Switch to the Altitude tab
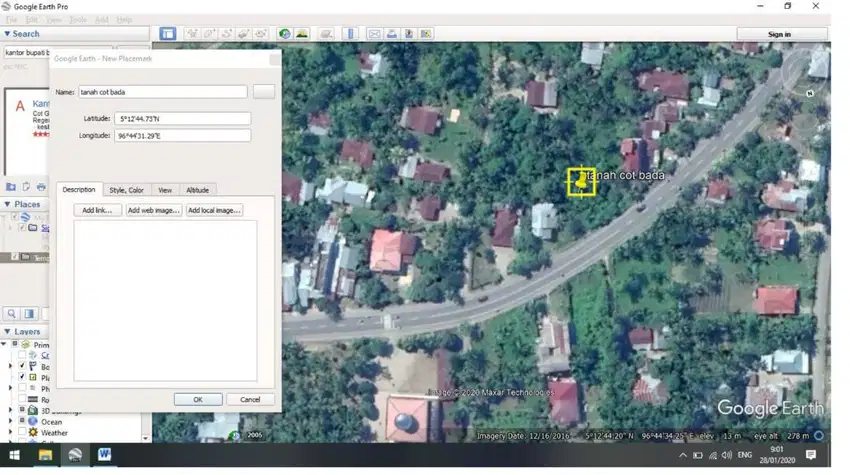Screen dimensions: 850x475 197,190
